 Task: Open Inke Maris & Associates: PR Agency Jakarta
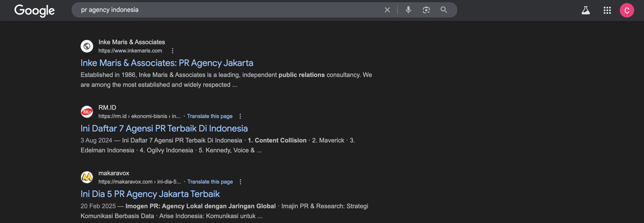(167, 63)
